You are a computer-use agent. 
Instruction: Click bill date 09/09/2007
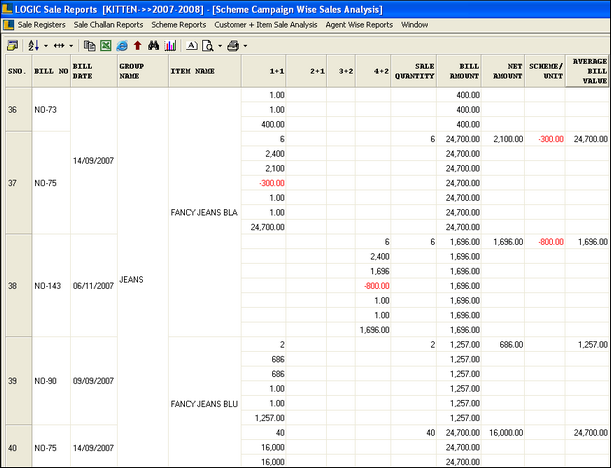93,381
